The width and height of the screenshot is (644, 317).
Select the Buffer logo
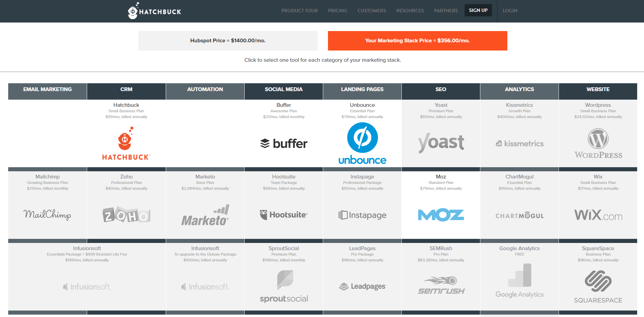[x=284, y=144]
